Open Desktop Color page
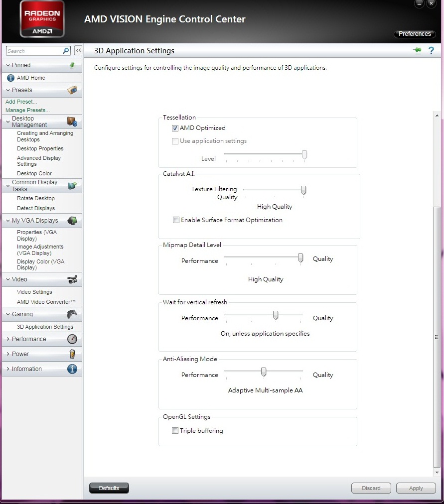 [x=34, y=173]
